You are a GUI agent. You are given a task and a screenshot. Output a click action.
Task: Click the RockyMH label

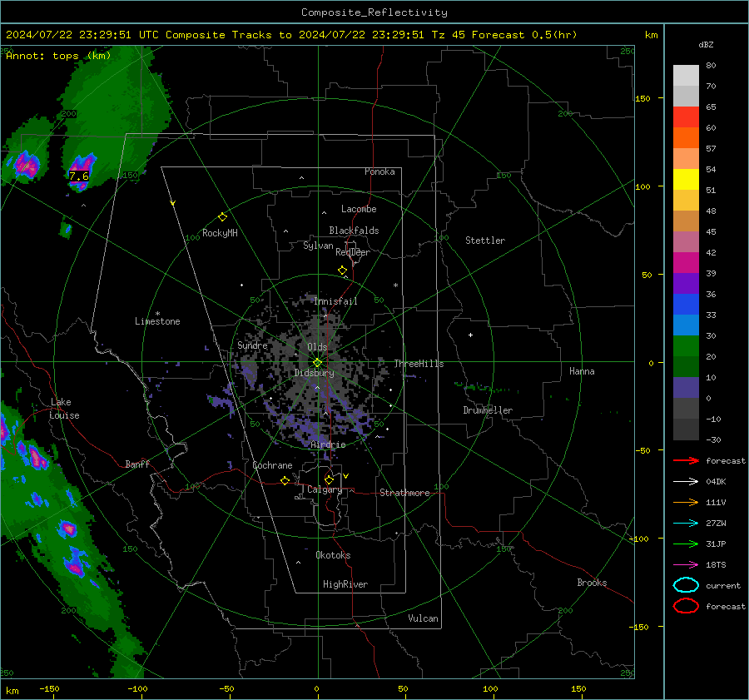click(x=220, y=233)
